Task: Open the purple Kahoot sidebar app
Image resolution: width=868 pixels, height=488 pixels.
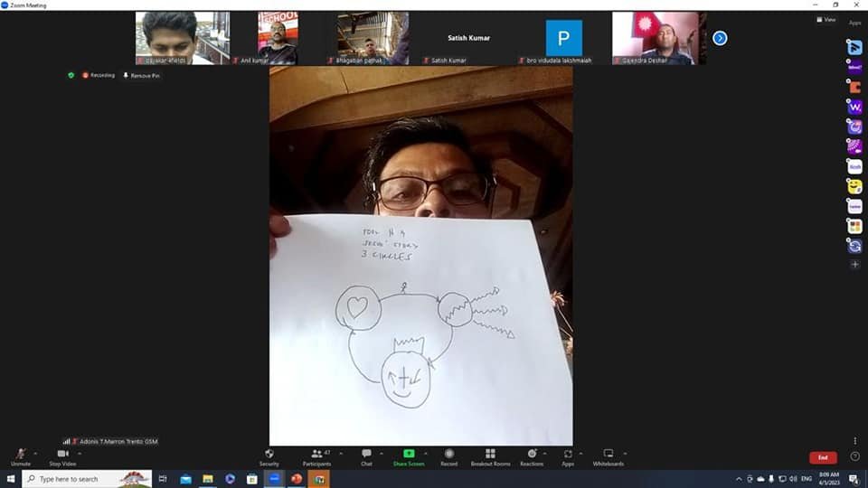Action: [x=854, y=68]
